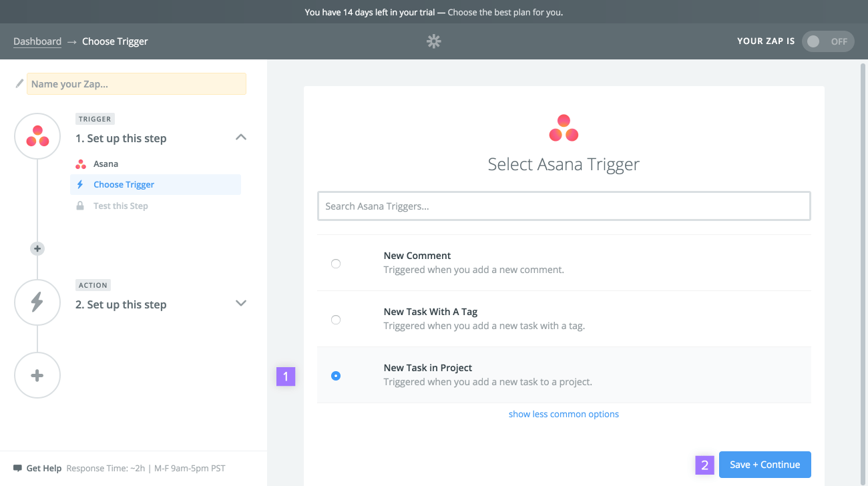
Task: Click New Task With A Tag title
Action: (431, 312)
